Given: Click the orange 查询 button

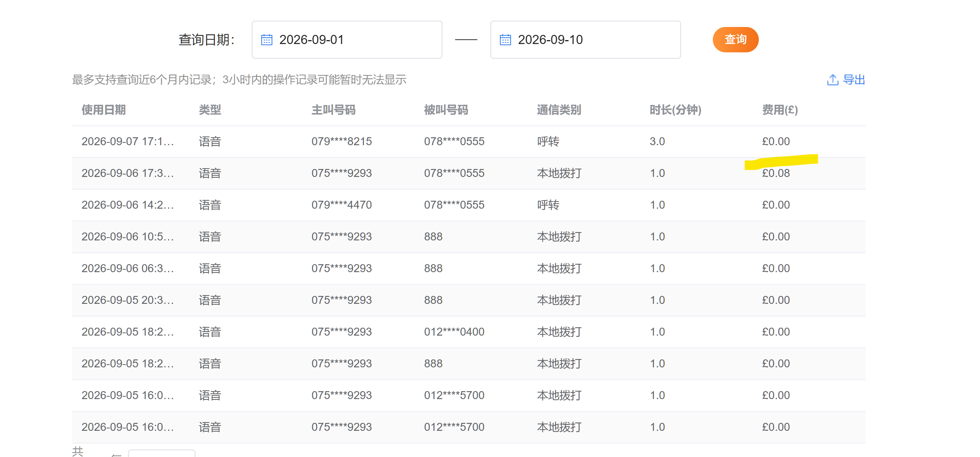Looking at the screenshot, I should click(735, 40).
